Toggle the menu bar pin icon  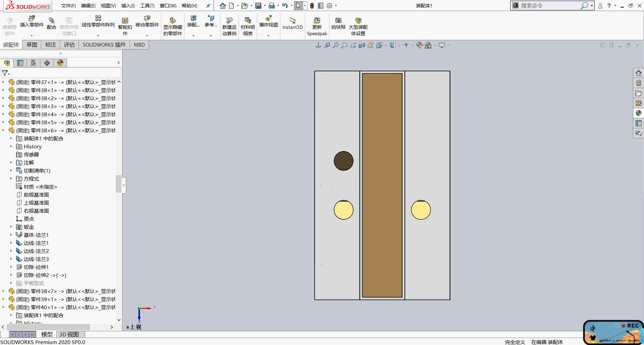[208, 6]
